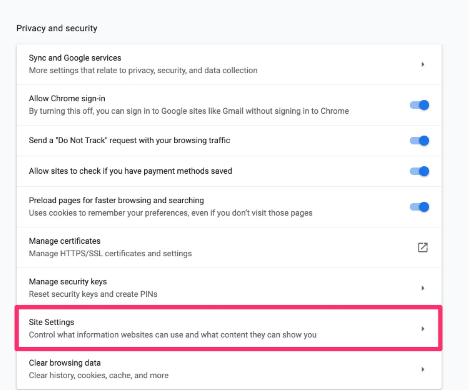Open Manage certificates external link icon
The height and width of the screenshot is (392, 469).
coord(423,247)
